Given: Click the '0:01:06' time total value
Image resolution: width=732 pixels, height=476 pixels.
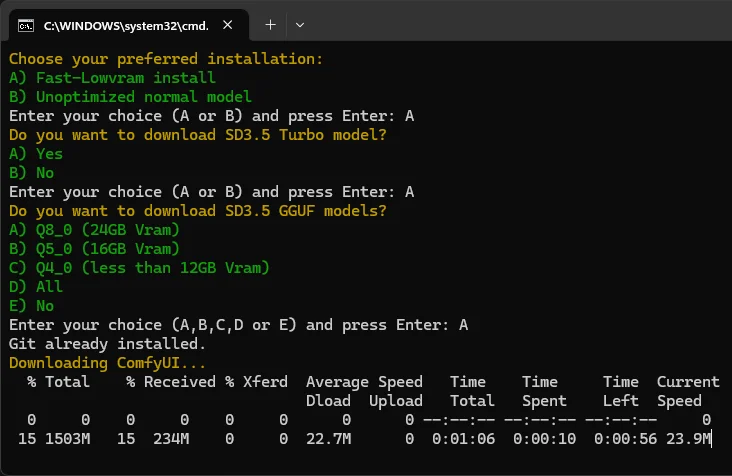Looking at the screenshot, I should tap(463, 439).
